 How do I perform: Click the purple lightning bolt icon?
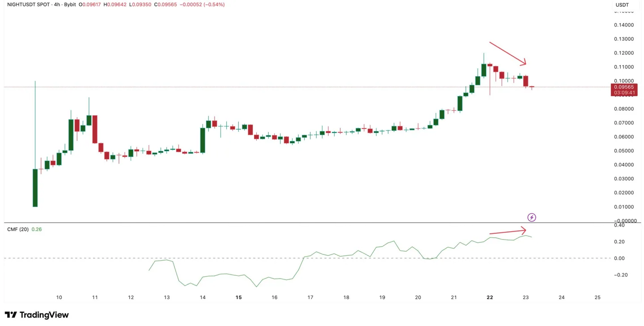[x=532, y=217]
